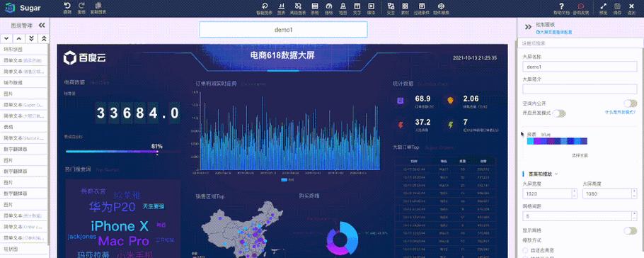This screenshot has height=258, width=644.
Task: Select the 城市数据 layer
Action: pyautogui.click(x=24, y=82)
